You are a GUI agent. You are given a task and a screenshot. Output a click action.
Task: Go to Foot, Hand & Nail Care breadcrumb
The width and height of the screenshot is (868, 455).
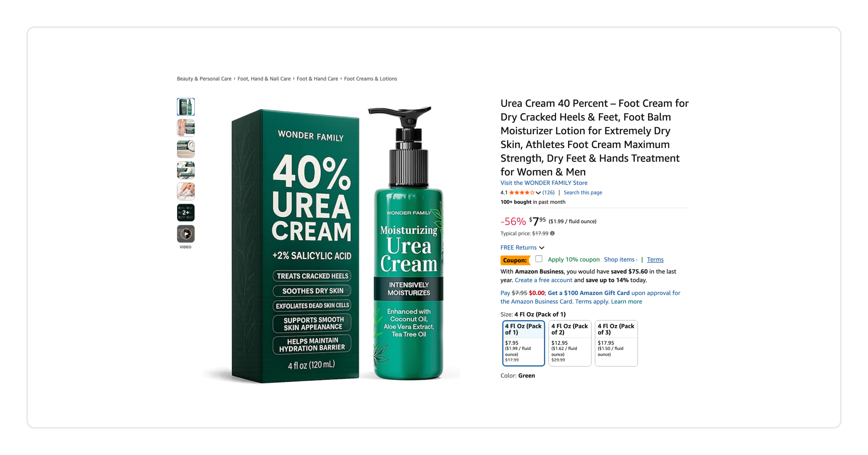pyautogui.click(x=264, y=78)
